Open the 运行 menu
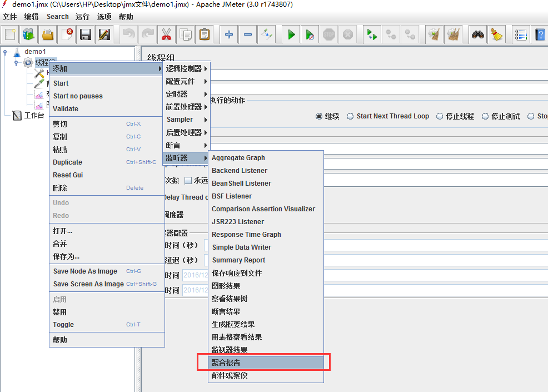548x392 pixels. pos(82,17)
